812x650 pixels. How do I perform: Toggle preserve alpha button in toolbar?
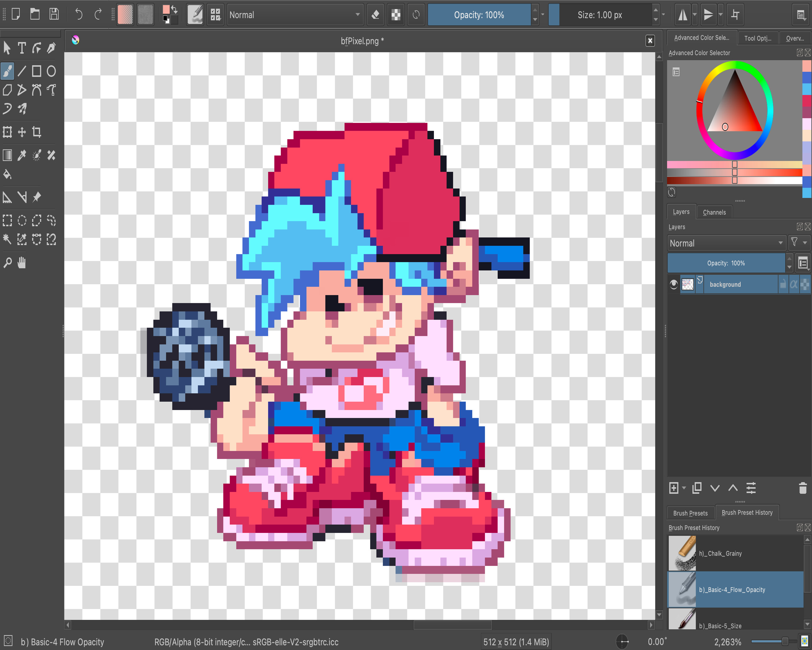pyautogui.click(x=396, y=15)
